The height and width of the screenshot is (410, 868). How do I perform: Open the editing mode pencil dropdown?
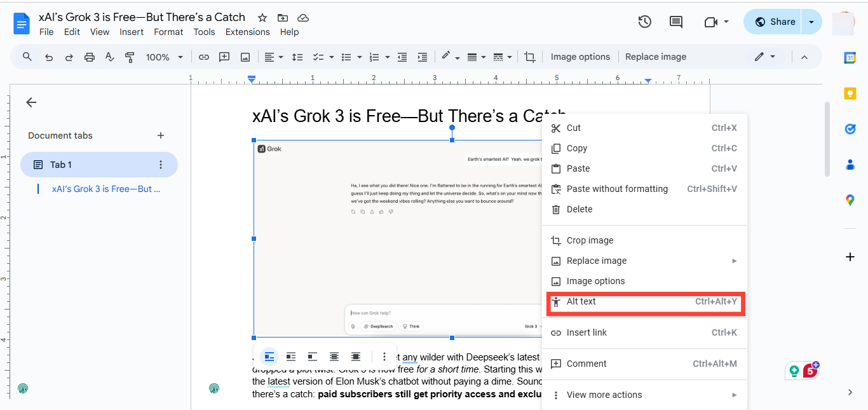(x=764, y=57)
